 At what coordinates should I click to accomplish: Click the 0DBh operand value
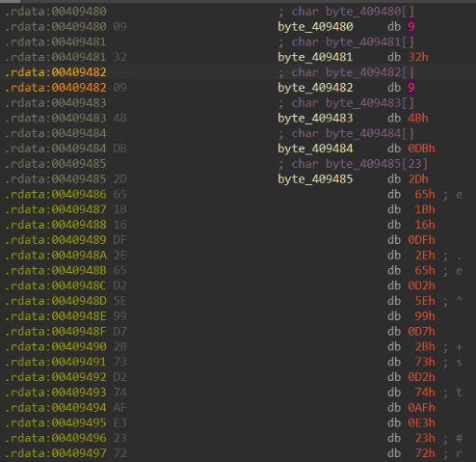click(x=421, y=149)
